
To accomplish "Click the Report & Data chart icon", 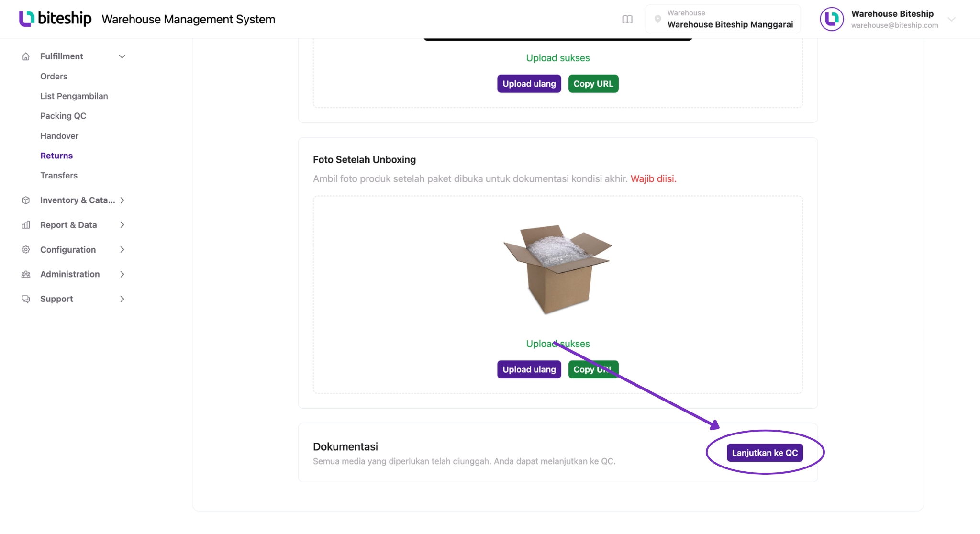I will [x=26, y=225].
